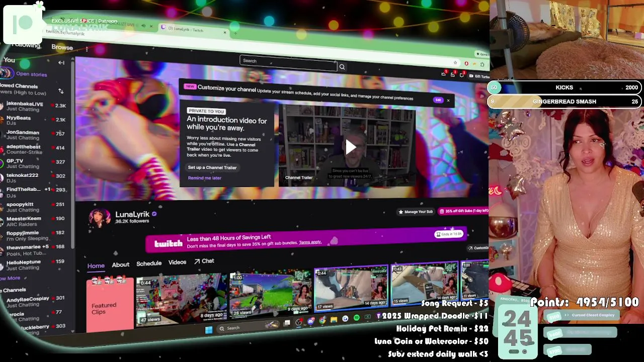Open stories in the sidebar
This screenshot has width=644, height=362.
31,74
